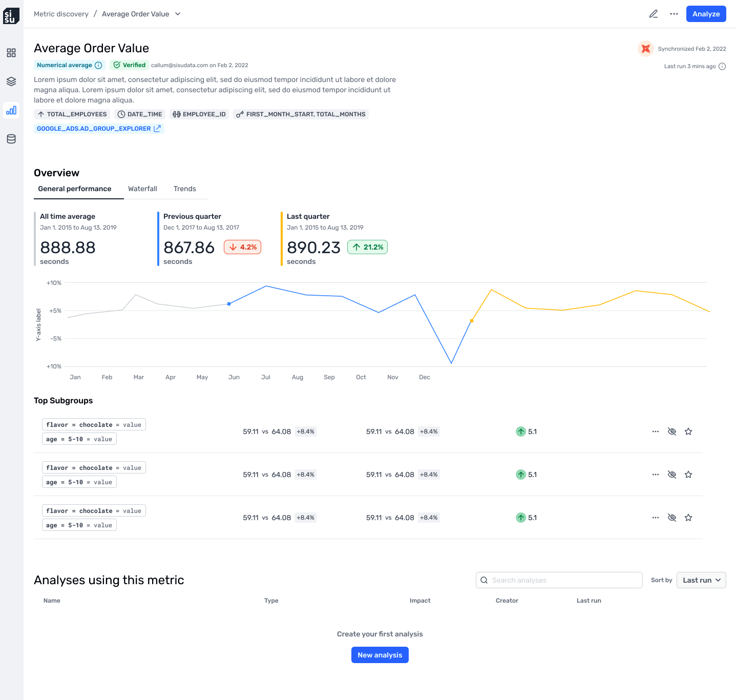Click the info icon next to Last run
This screenshot has width=736, height=700.
coord(722,66)
